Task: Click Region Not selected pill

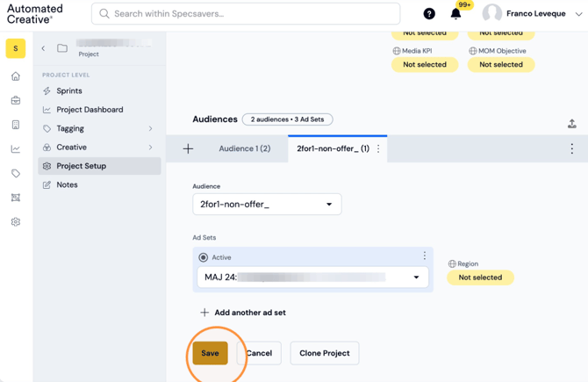Action: (x=480, y=277)
